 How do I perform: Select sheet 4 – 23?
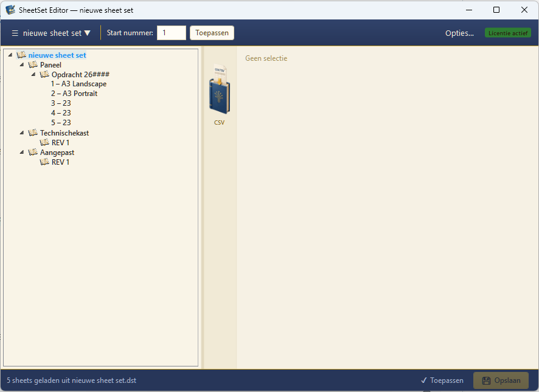[61, 112]
